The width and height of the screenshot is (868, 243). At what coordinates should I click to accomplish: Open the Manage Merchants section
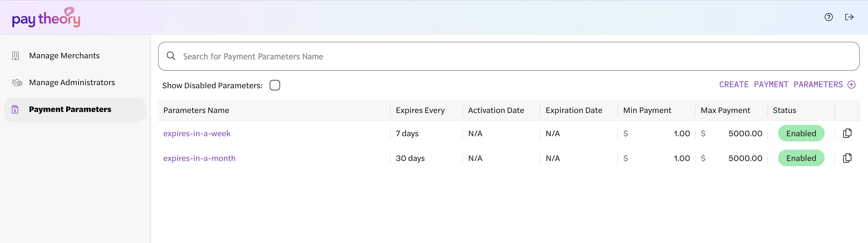(x=64, y=55)
